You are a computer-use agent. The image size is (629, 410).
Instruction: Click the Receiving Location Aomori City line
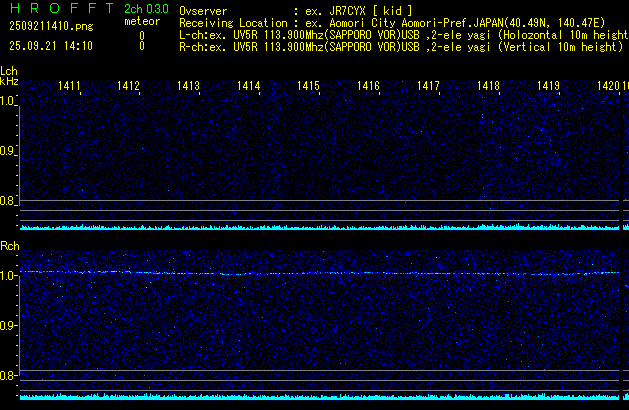390,21
